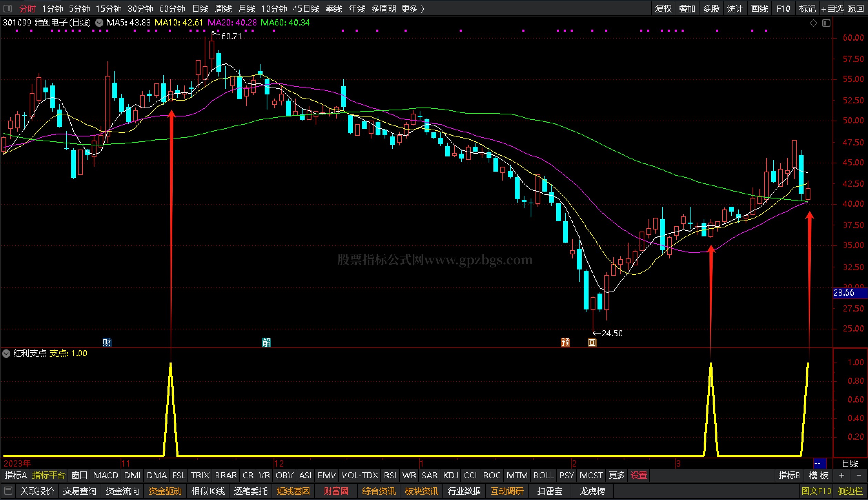Switch to 分时 intraday view

click(28, 9)
